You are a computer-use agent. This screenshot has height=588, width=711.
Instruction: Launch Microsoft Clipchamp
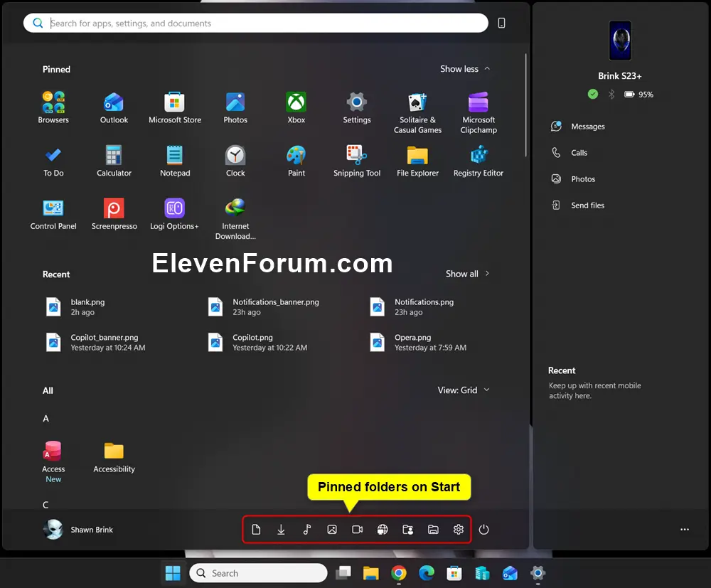(x=479, y=112)
